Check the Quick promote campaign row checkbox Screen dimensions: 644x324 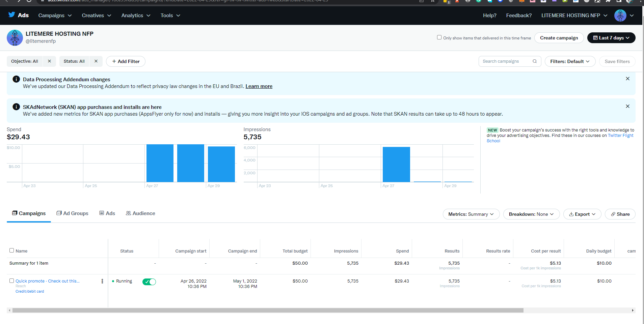(x=12, y=281)
